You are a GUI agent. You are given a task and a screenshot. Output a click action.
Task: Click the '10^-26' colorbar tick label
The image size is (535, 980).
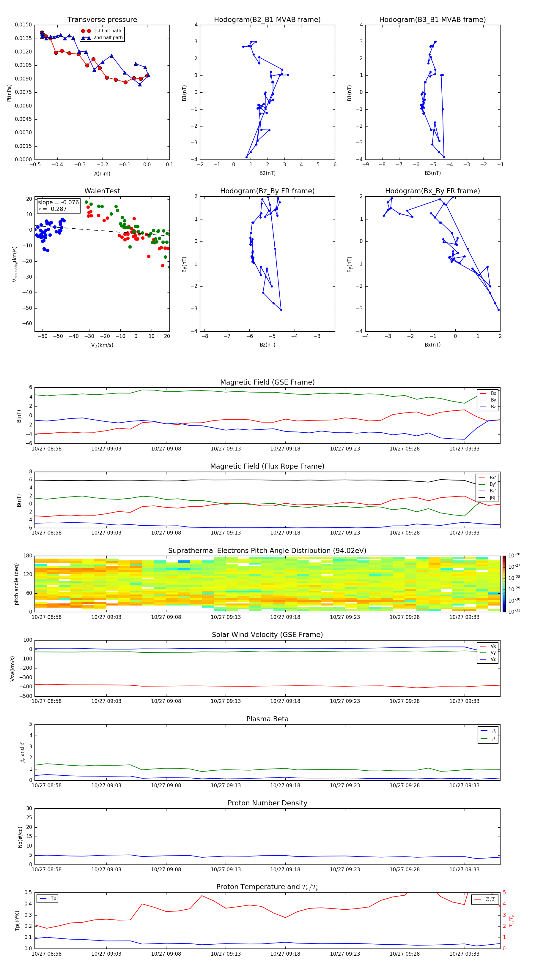pyautogui.click(x=514, y=555)
